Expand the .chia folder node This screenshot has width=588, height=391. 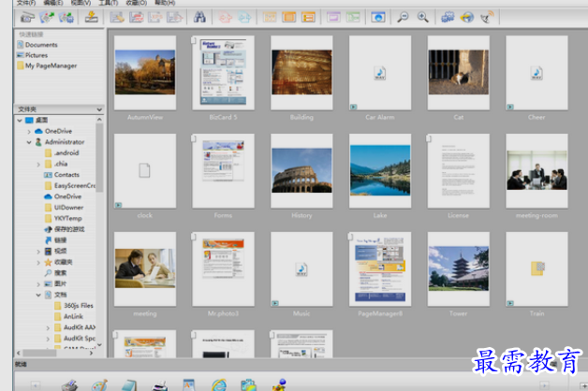38,164
